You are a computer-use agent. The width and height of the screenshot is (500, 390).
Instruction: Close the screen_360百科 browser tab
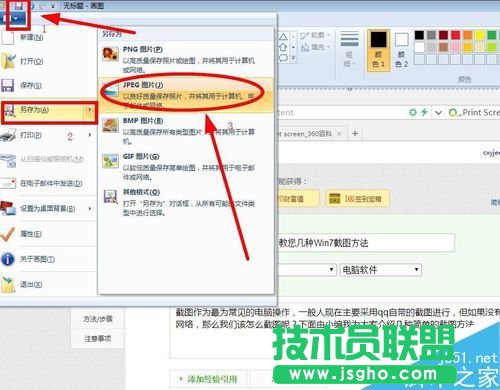[339, 134]
